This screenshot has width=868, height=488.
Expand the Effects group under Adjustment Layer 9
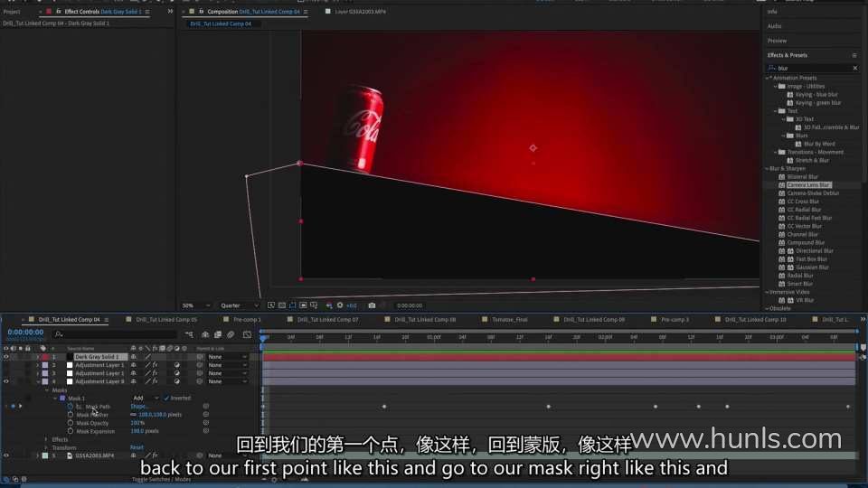pos(46,439)
